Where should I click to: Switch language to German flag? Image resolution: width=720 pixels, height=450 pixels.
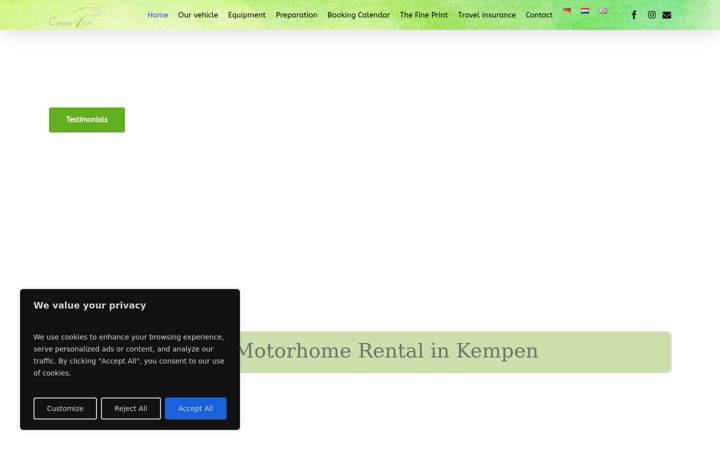pyautogui.click(x=567, y=11)
